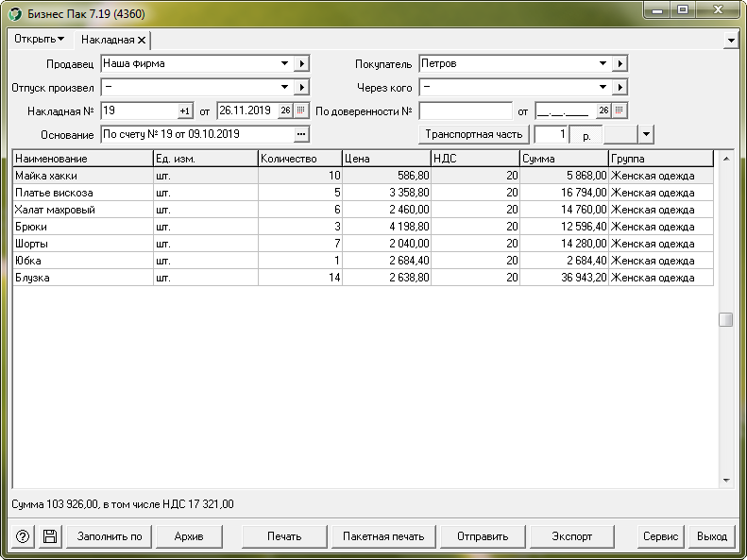Viewport: 747px width, 560px height.
Task: Open the Открыть menu
Action: [x=40, y=40]
